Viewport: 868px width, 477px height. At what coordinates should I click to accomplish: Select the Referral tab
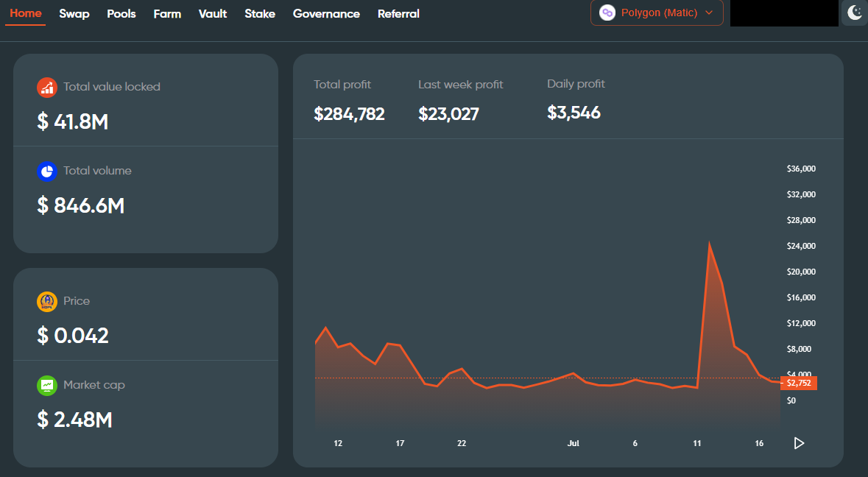(x=398, y=14)
